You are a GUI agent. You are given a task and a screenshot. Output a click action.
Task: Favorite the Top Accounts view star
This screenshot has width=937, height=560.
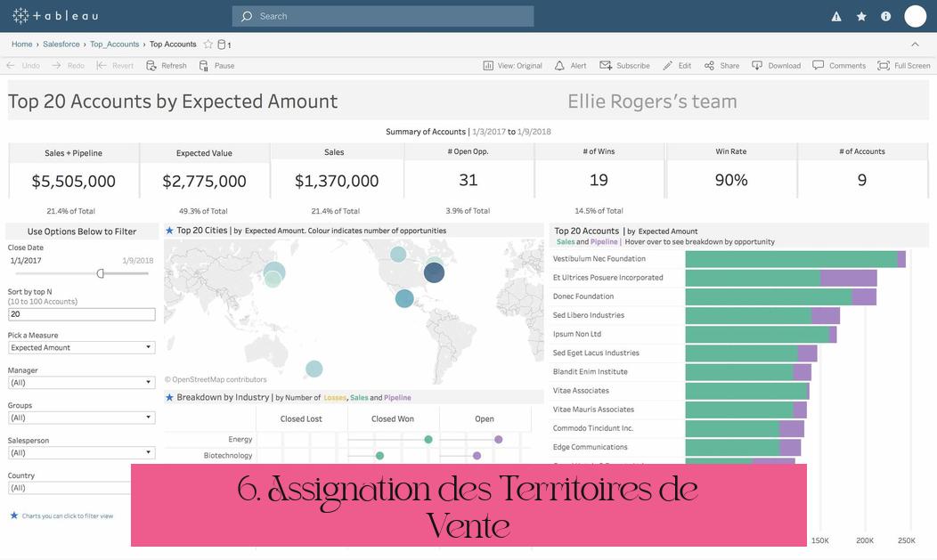(x=208, y=45)
